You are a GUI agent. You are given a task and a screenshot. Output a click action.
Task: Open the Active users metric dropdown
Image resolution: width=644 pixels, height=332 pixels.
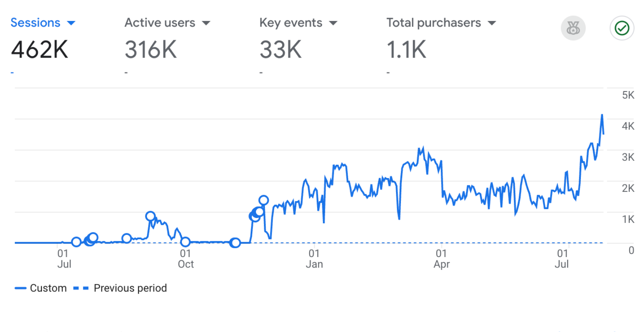206,23
